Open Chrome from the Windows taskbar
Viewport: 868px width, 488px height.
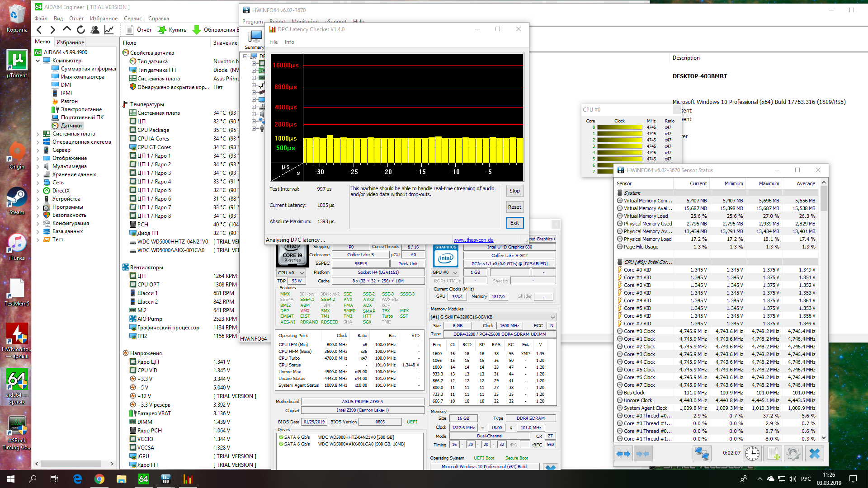pyautogui.click(x=99, y=479)
